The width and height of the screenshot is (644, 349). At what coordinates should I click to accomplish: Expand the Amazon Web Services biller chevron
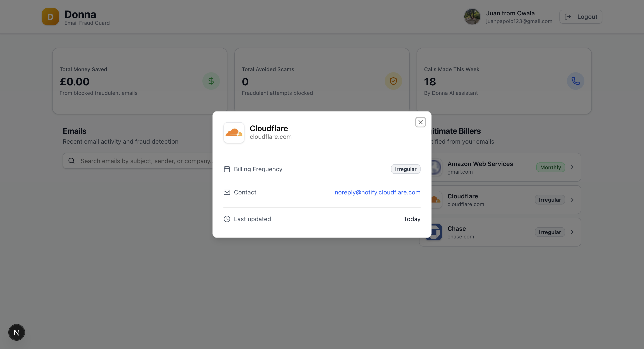(572, 167)
